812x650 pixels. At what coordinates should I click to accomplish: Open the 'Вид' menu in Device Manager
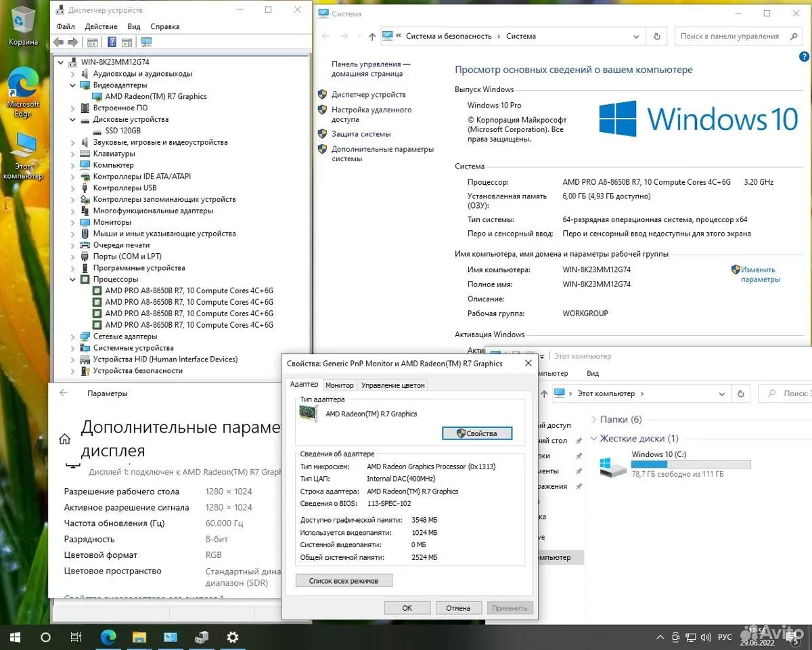pos(134,26)
